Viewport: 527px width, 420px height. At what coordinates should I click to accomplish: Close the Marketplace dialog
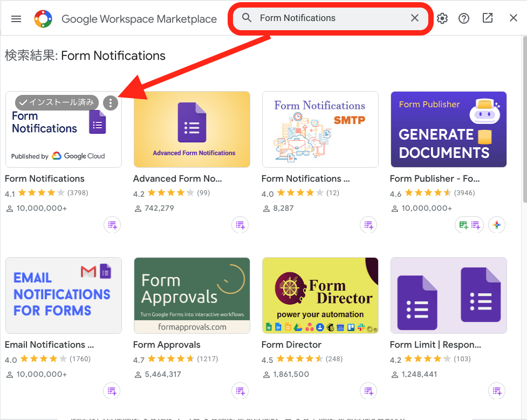pos(513,18)
